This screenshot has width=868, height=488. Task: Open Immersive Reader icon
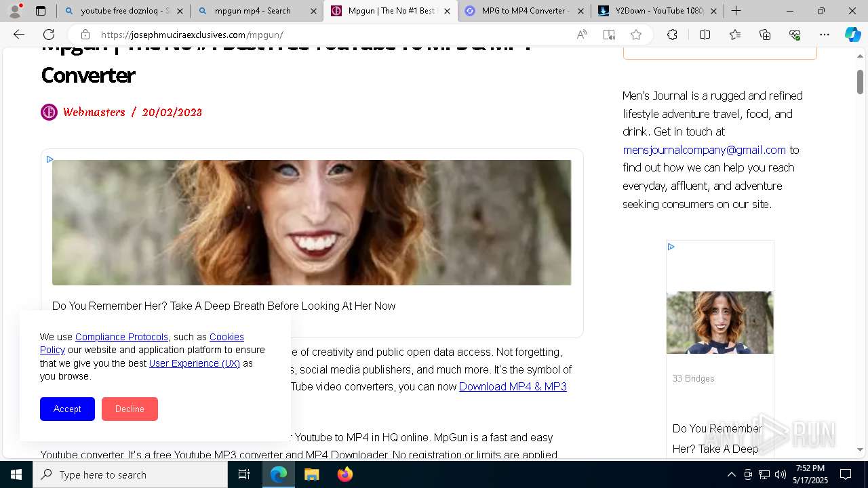tap(609, 35)
